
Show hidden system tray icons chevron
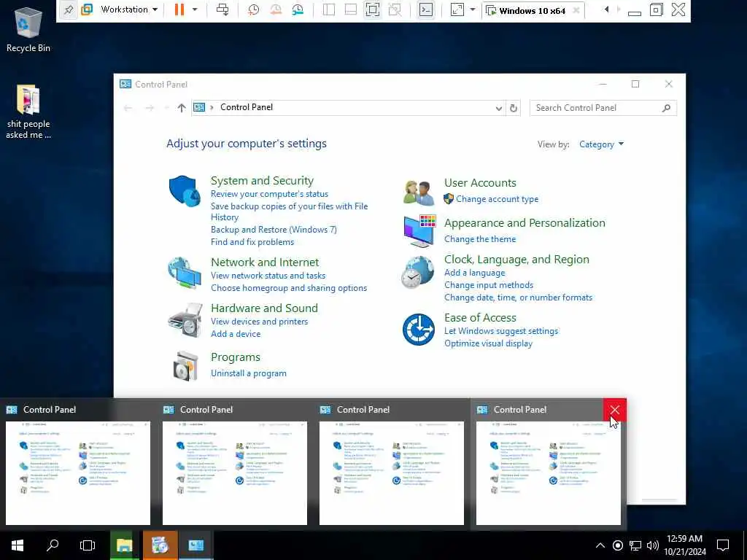[600, 545]
